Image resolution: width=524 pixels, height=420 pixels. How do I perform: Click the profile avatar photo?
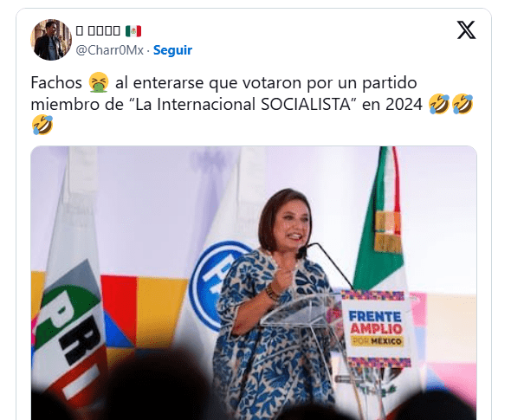[51, 40]
